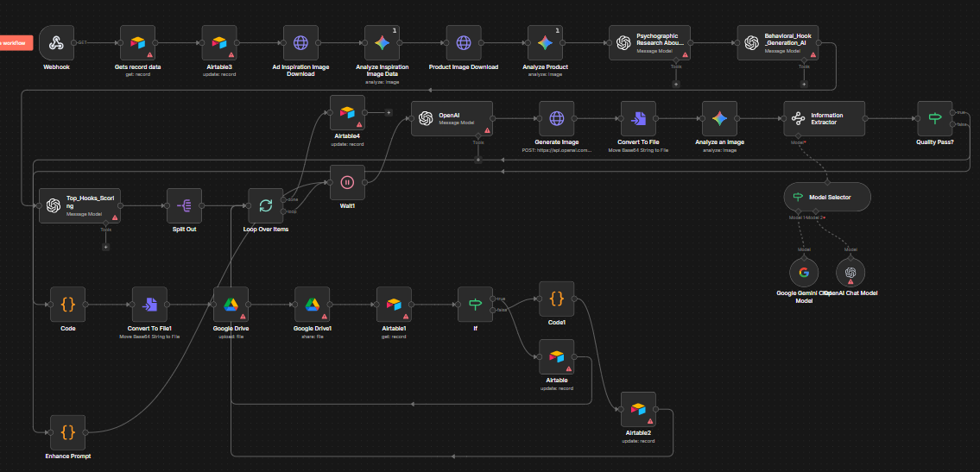Select the Model Selector node
The height and width of the screenshot is (472, 980).
pyautogui.click(x=827, y=197)
